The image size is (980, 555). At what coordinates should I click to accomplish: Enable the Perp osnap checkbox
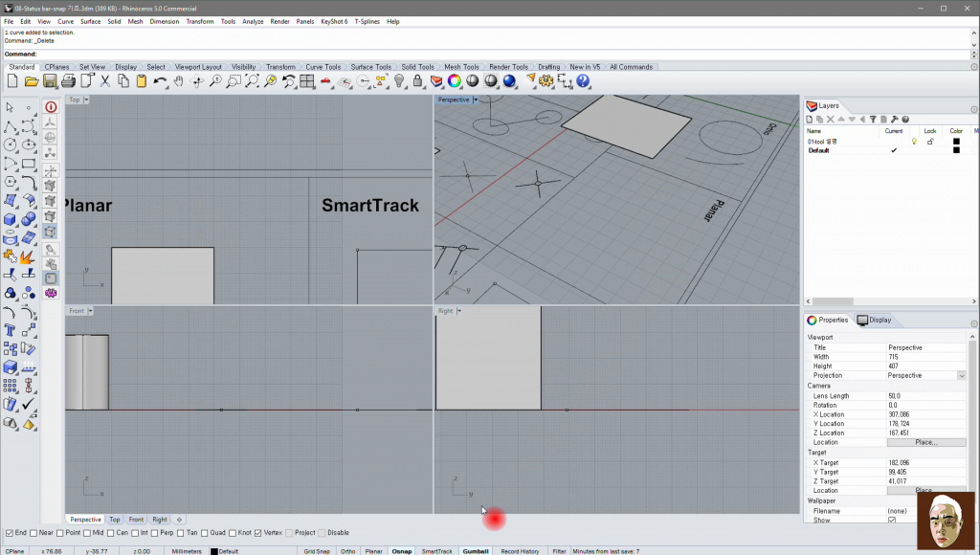(154, 533)
